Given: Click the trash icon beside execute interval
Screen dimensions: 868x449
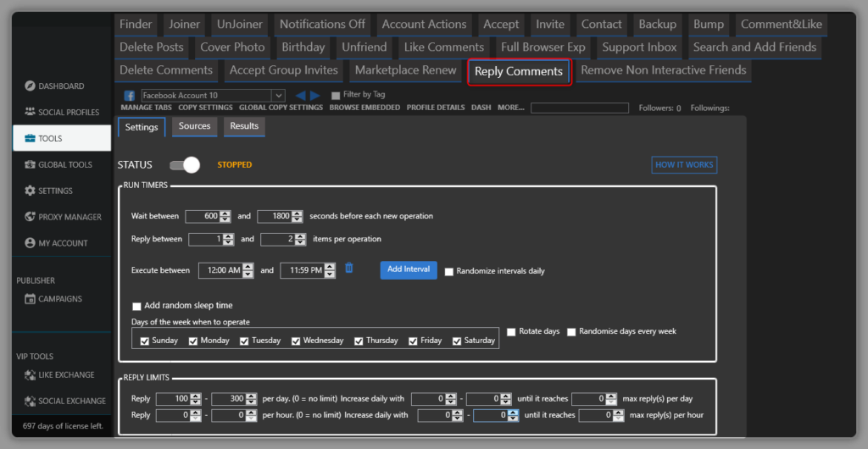Looking at the screenshot, I should 349,269.
